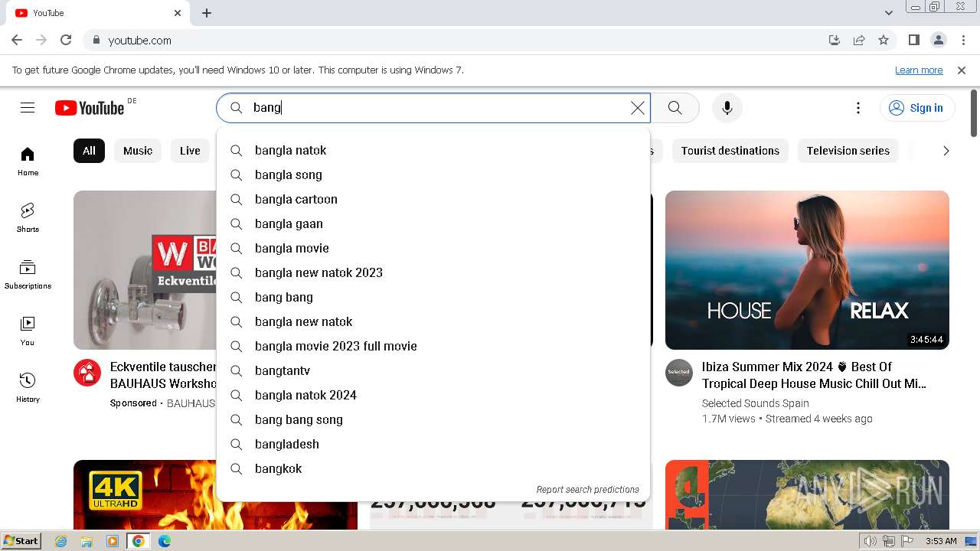The image size is (980, 551).
Task: Open History in the sidebar
Action: [28, 388]
